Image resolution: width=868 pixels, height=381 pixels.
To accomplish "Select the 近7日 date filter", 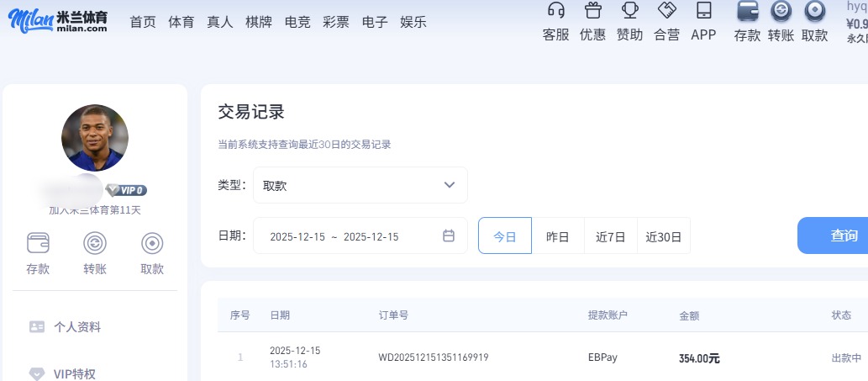I will (x=611, y=235).
